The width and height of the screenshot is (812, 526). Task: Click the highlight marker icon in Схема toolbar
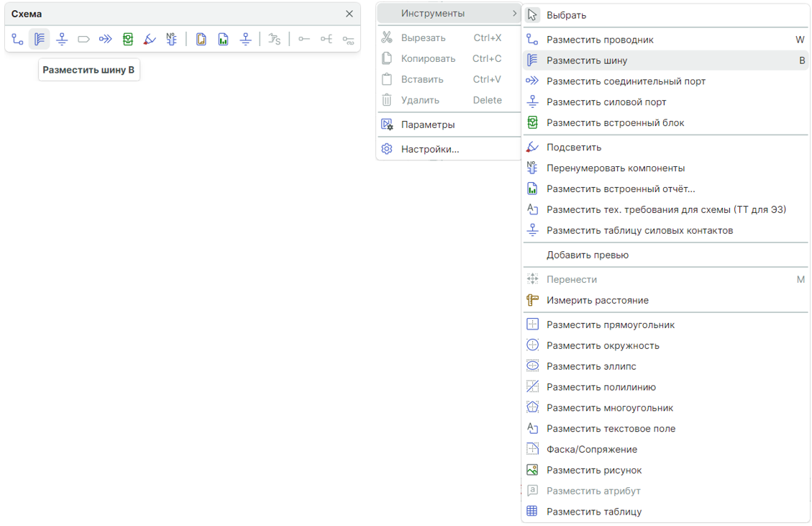(x=150, y=39)
